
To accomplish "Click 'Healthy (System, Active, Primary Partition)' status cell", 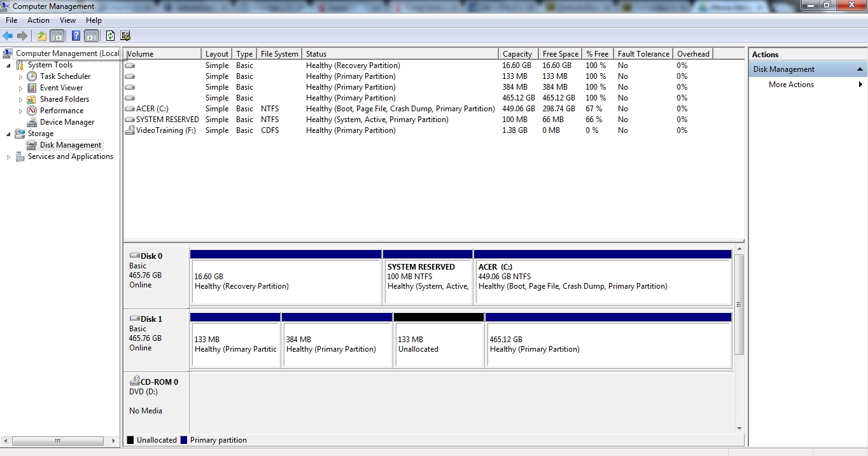I will pos(377,120).
